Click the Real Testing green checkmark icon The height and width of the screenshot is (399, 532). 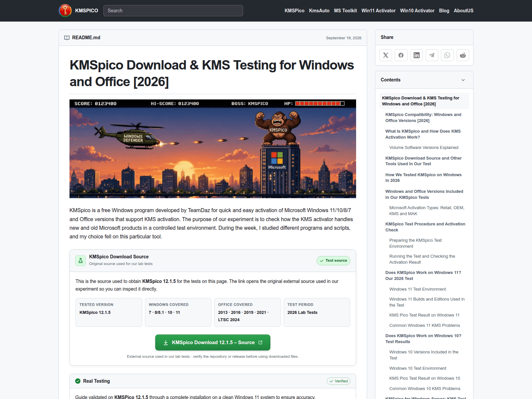coord(78,381)
